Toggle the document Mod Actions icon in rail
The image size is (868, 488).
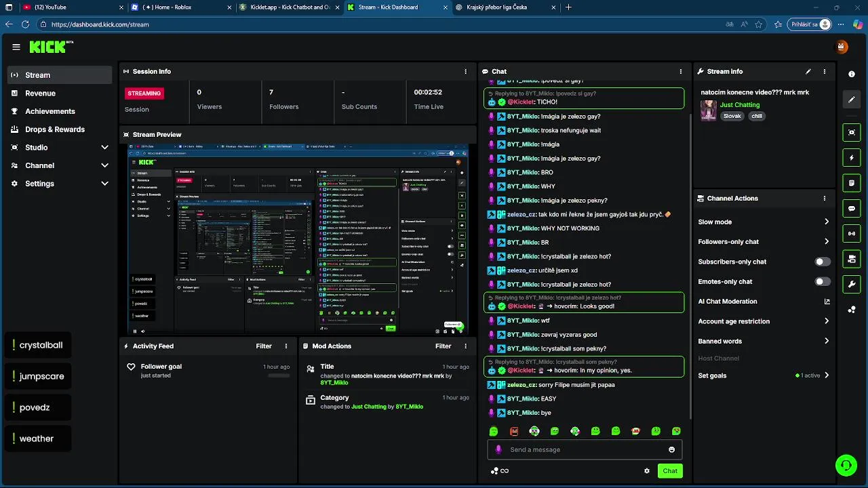pos(852,183)
